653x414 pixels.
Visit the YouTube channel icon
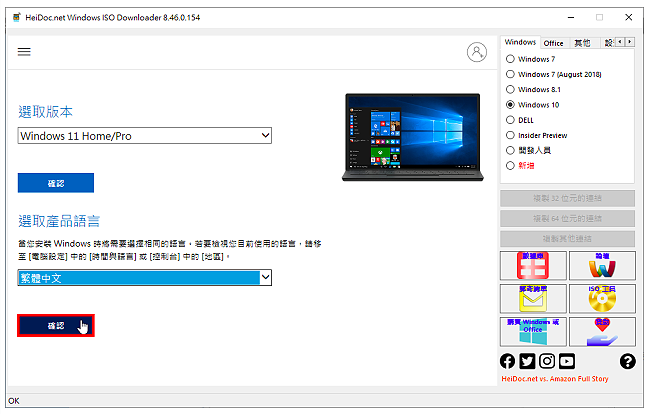[x=567, y=361]
